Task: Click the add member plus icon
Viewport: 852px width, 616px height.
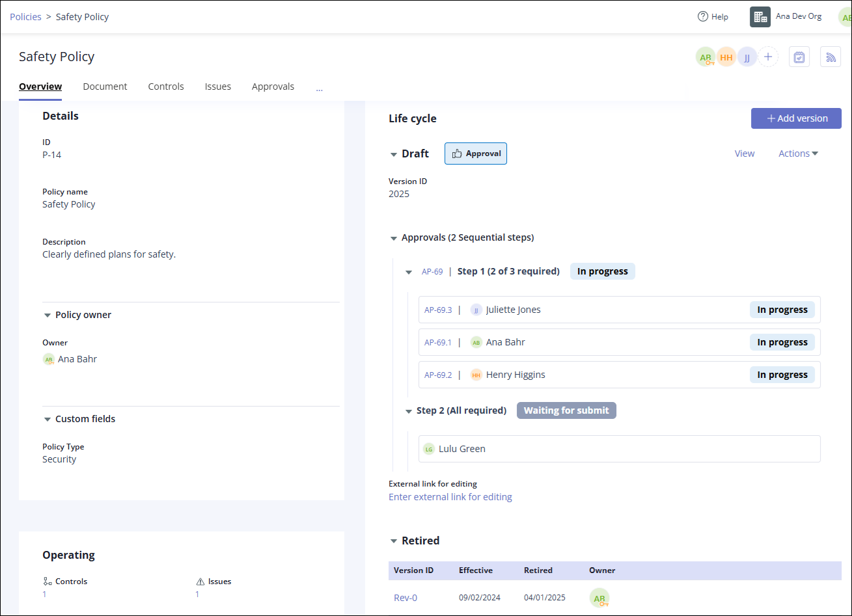Action: [x=768, y=57]
